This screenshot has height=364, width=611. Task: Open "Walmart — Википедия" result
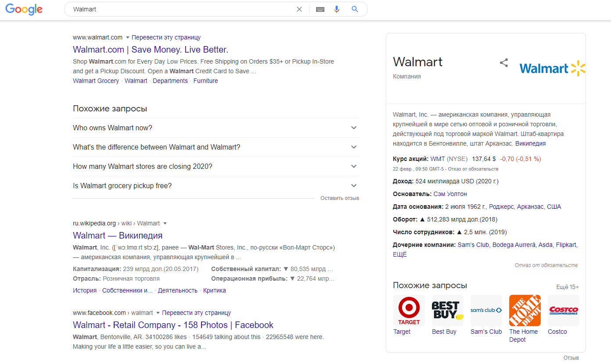tap(118, 236)
